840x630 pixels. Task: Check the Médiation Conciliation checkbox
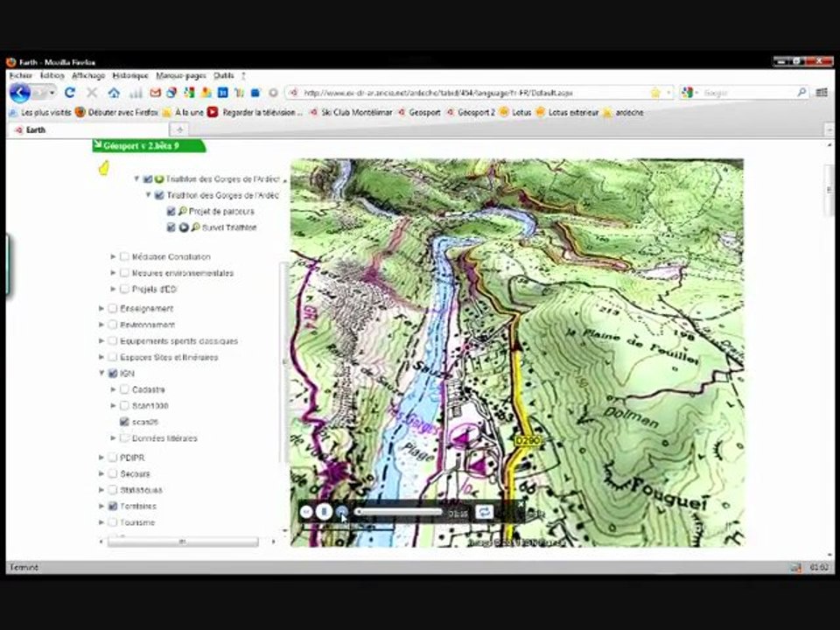[x=124, y=256]
